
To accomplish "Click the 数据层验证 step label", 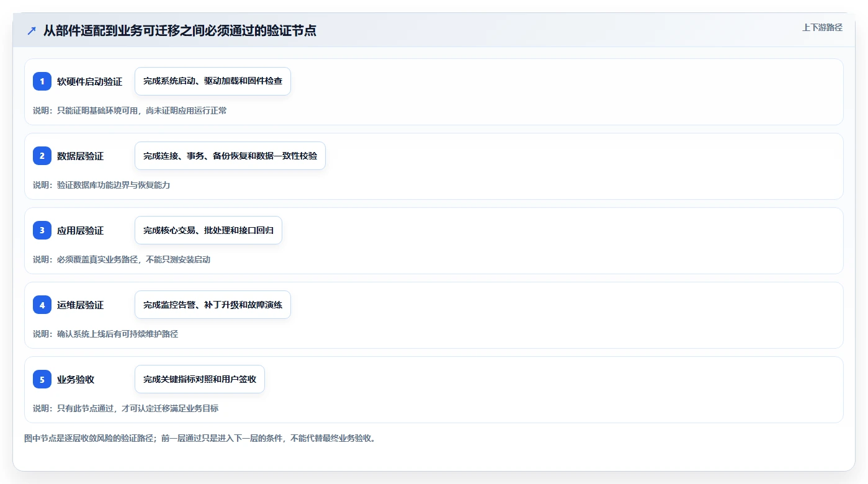I will [80, 156].
